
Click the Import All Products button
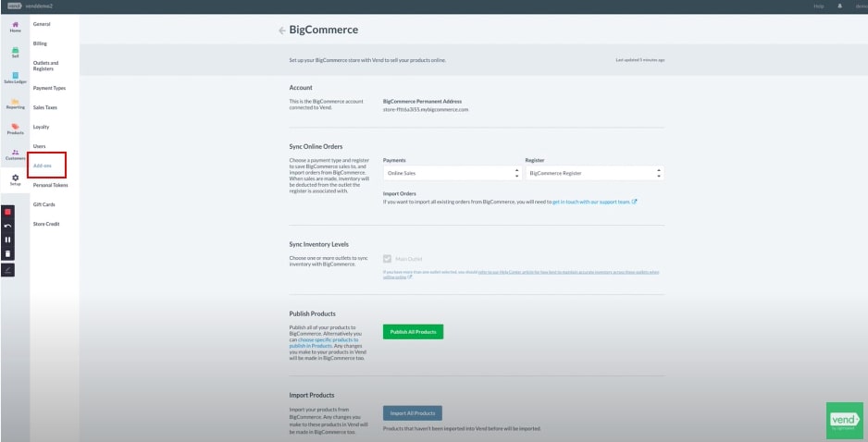pyautogui.click(x=413, y=412)
